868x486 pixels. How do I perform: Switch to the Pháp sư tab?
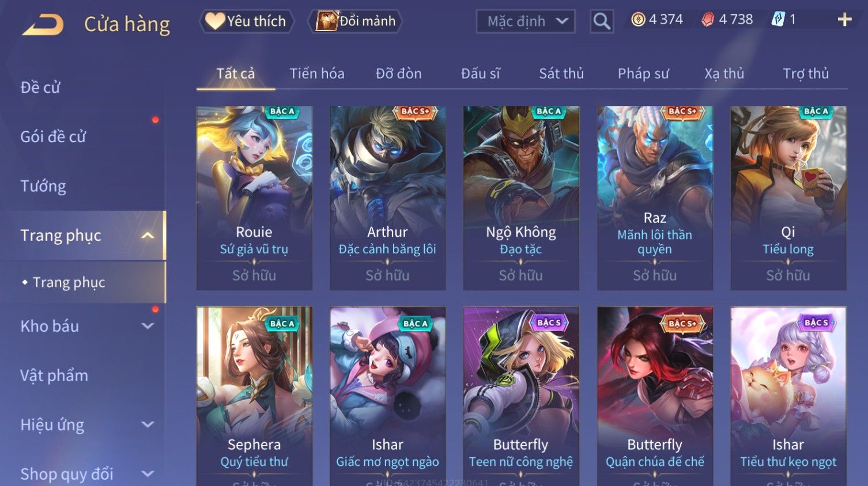(x=643, y=74)
